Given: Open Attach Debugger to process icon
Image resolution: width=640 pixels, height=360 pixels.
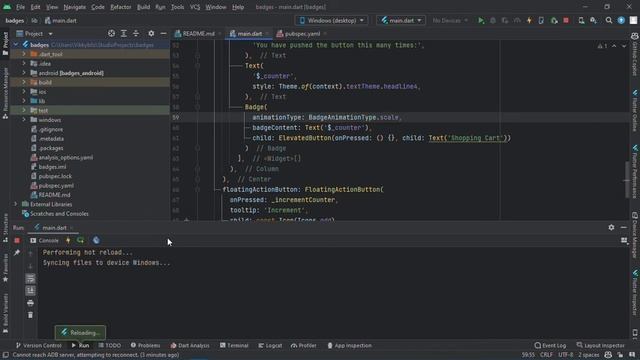Looking at the screenshot, I should coord(554,20).
